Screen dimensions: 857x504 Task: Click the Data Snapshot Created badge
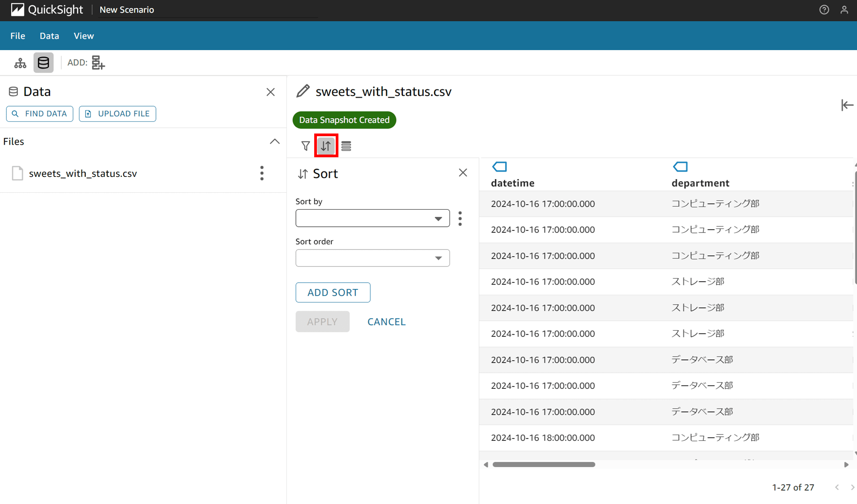click(344, 120)
